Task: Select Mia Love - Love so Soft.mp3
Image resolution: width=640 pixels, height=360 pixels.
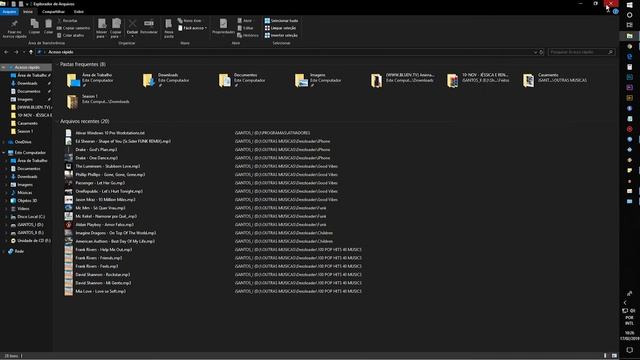Action: [101, 291]
